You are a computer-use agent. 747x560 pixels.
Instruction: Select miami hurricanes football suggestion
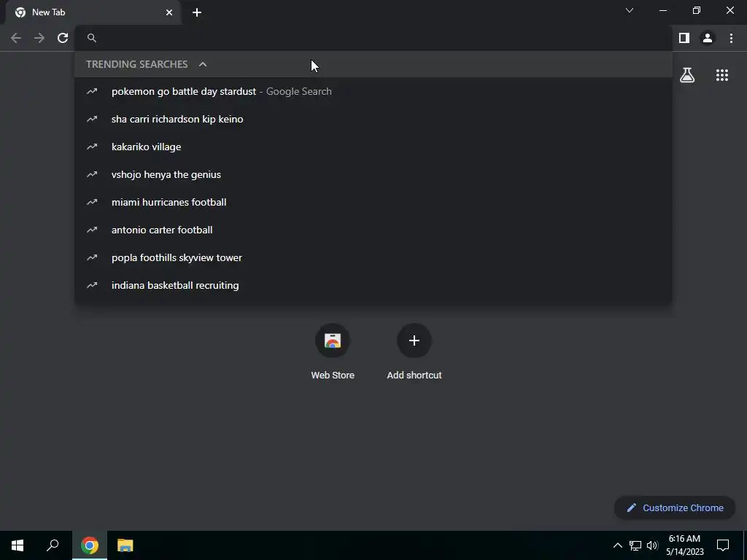point(373,202)
